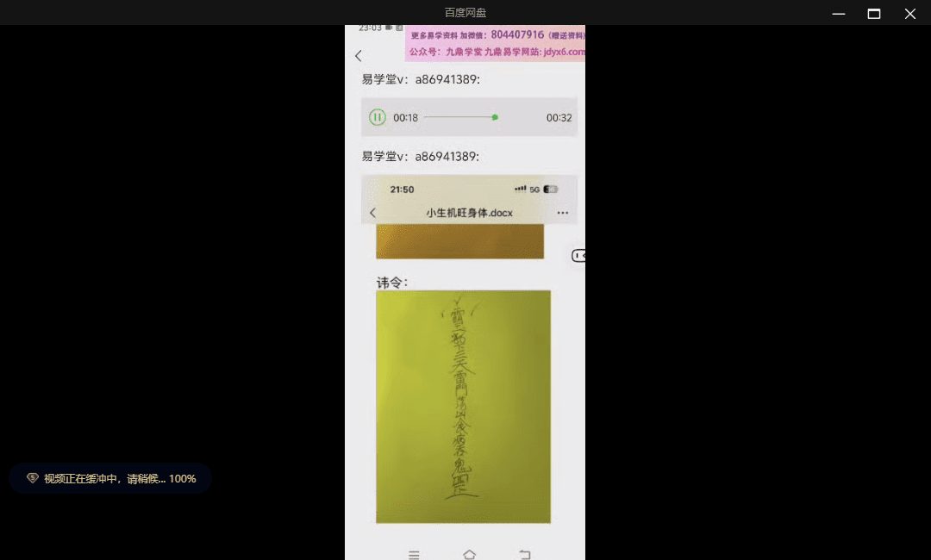Click the 小生机旺身体.docx document title
Viewport: 931px width, 560px height.
[469, 213]
